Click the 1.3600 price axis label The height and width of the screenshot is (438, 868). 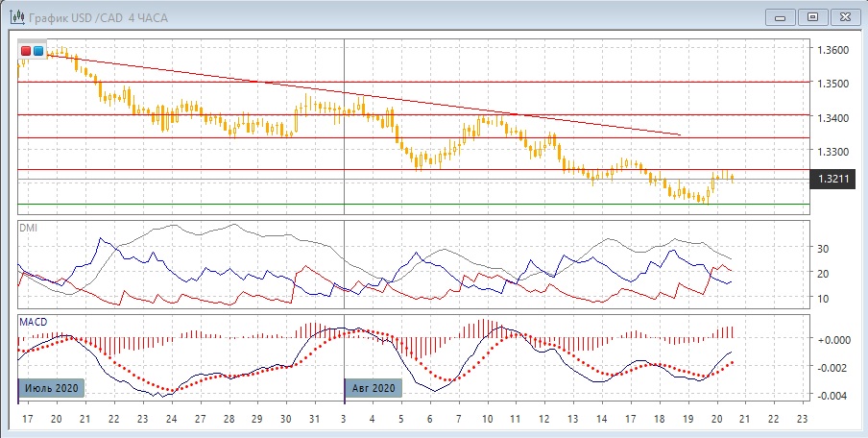(832, 50)
